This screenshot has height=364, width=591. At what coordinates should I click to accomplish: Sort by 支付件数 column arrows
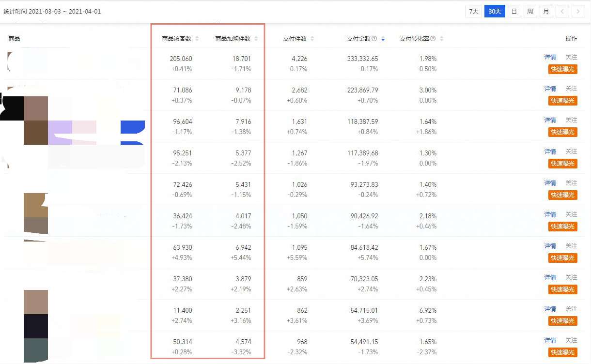click(x=312, y=39)
